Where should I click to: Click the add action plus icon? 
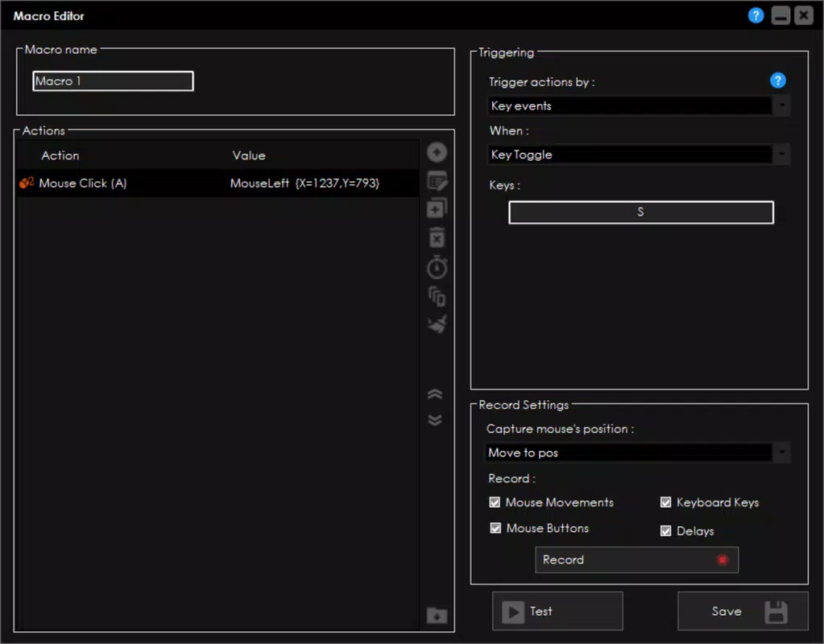[x=437, y=152]
